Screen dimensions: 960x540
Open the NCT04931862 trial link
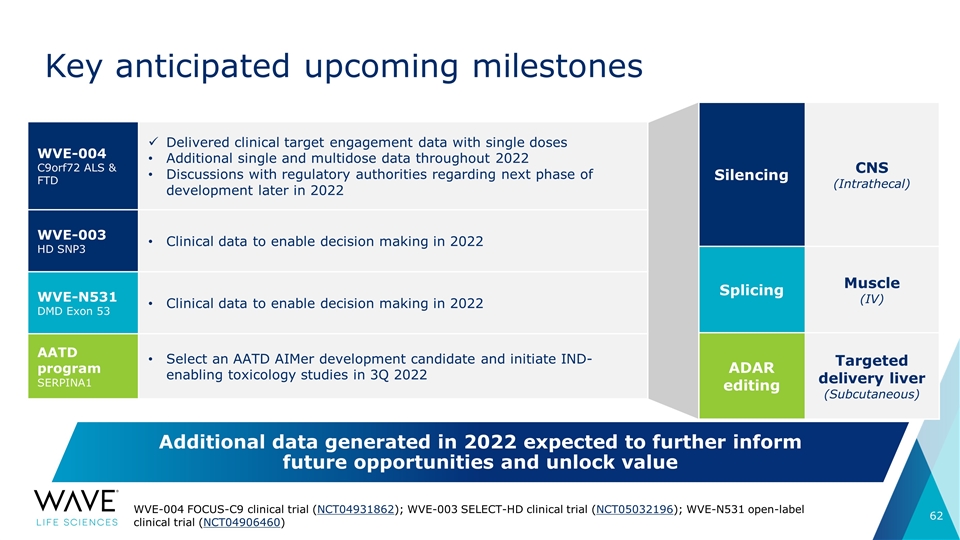356,509
